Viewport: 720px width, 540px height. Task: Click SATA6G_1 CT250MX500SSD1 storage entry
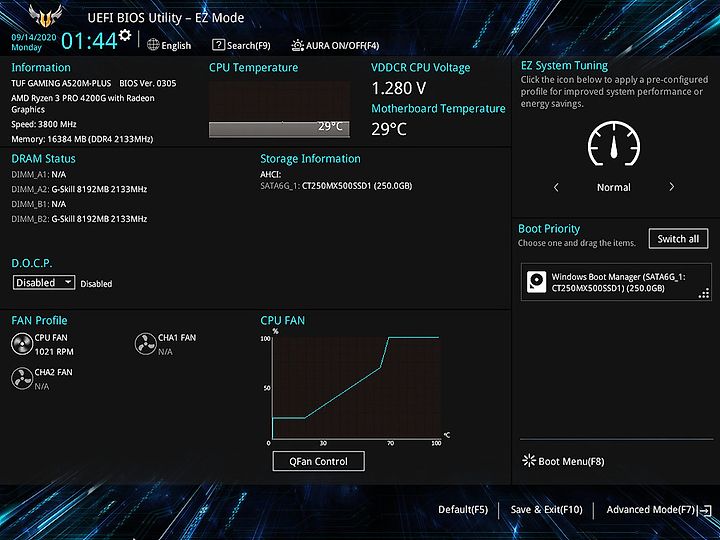click(336, 186)
